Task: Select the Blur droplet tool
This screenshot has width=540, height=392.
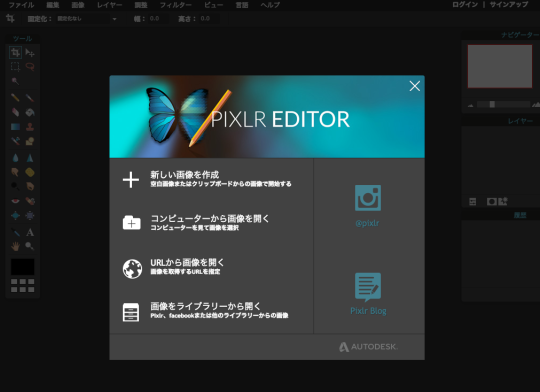Action: [x=15, y=158]
